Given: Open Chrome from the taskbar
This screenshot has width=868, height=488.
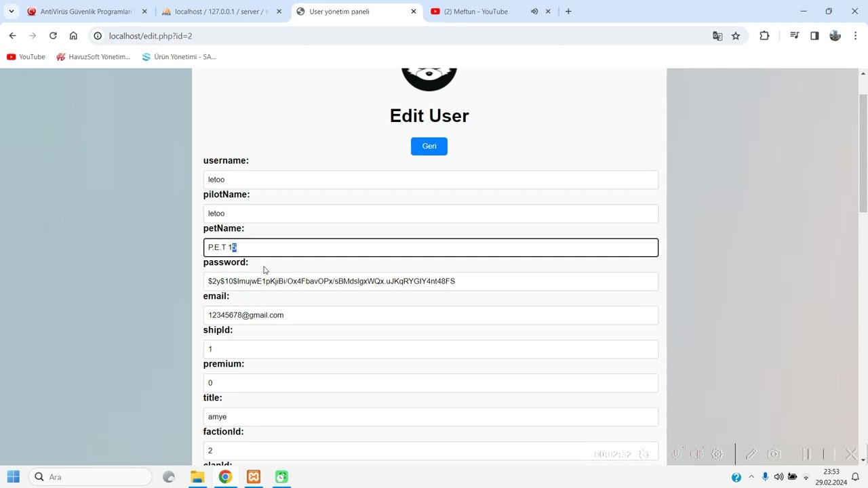Looking at the screenshot, I should tap(225, 477).
